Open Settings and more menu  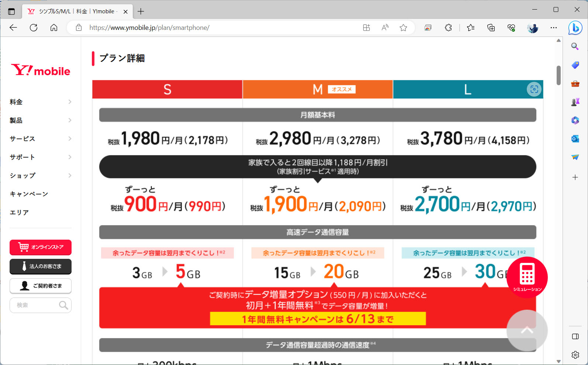click(554, 28)
